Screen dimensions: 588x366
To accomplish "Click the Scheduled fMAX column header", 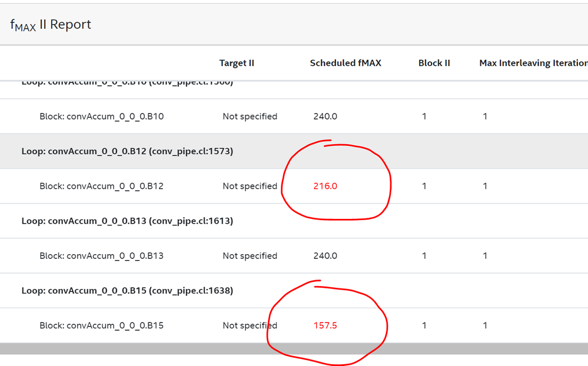I will [346, 63].
